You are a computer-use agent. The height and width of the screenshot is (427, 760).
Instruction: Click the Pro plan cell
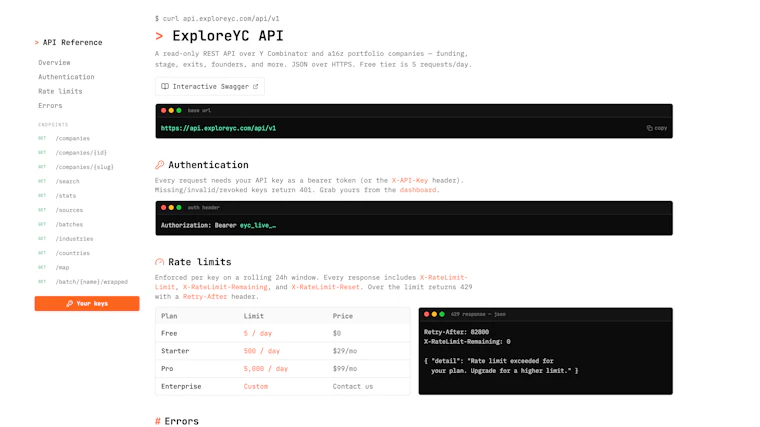click(x=167, y=369)
